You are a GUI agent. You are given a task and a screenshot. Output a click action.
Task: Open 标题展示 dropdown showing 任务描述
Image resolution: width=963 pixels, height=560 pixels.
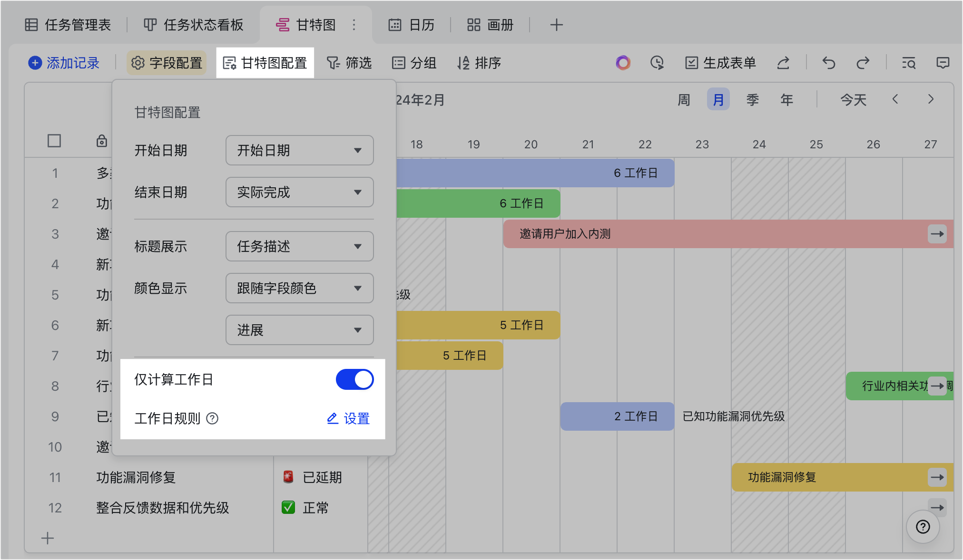300,246
